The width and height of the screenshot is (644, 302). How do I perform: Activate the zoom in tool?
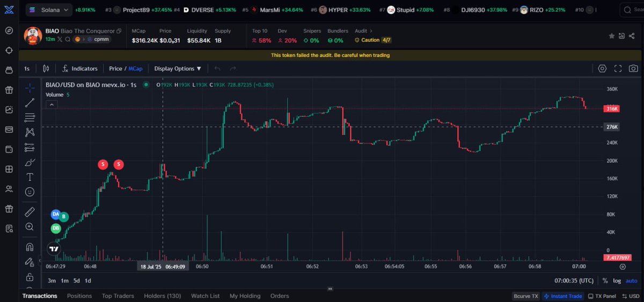point(30,227)
